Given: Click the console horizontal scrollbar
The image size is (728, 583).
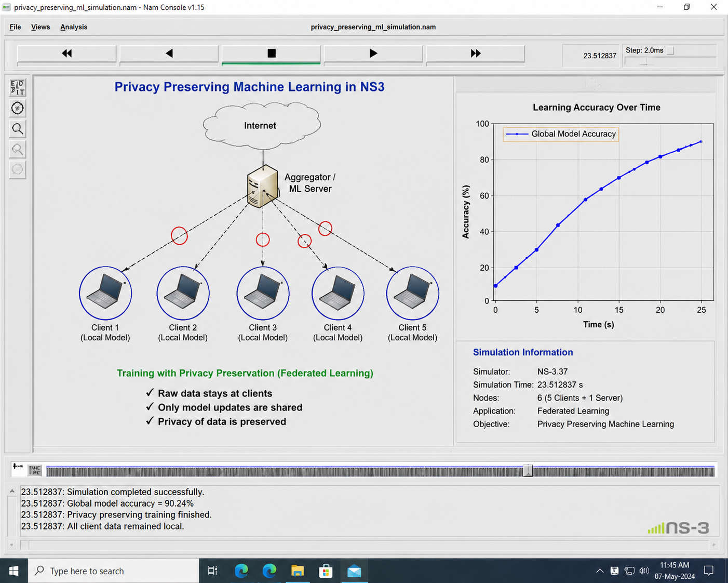Looking at the screenshot, I should (x=369, y=545).
